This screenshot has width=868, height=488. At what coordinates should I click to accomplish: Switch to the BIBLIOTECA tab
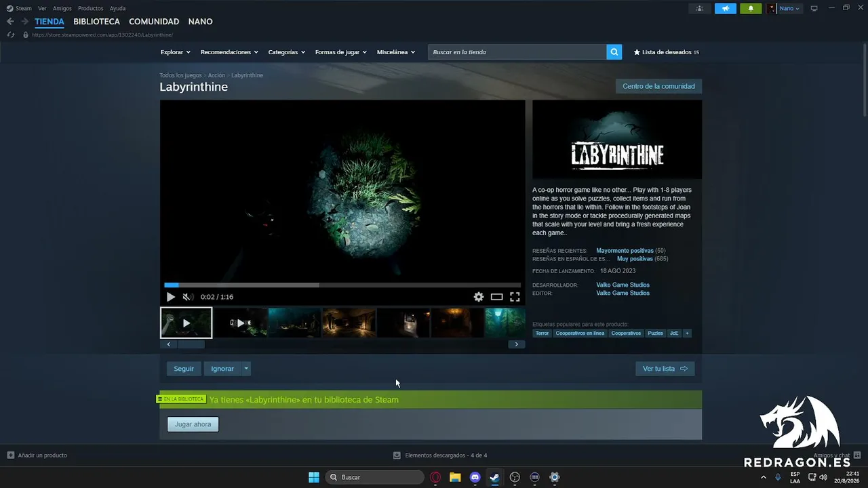tap(96, 22)
